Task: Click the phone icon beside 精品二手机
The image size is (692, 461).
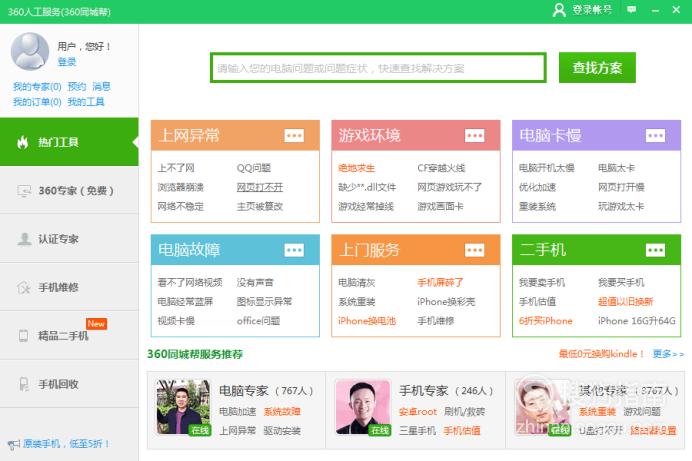Action: tap(23, 336)
